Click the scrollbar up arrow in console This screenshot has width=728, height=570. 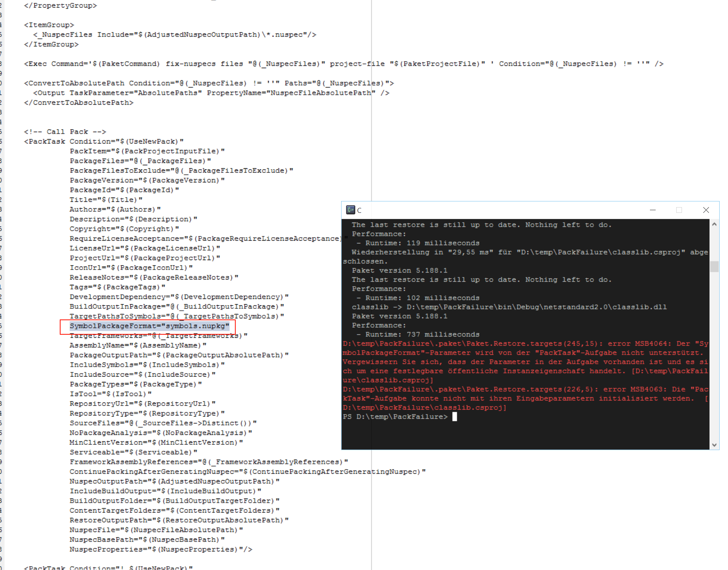(715, 224)
